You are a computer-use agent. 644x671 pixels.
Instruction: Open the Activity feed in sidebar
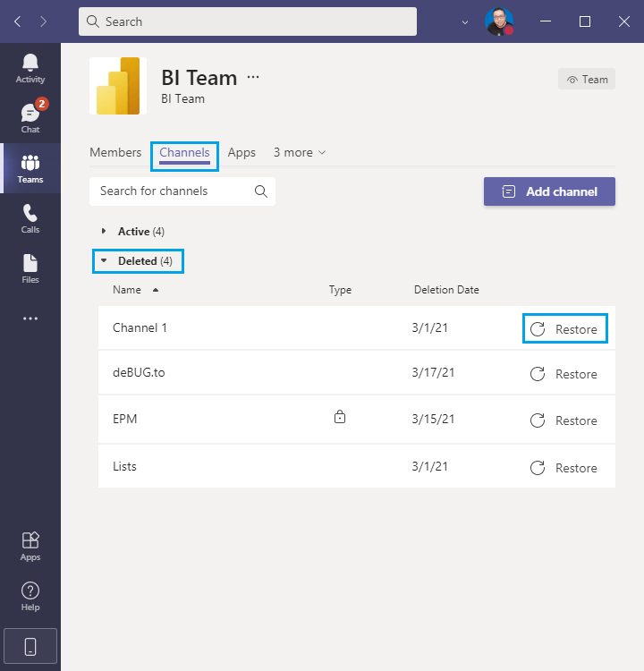[x=30, y=68]
